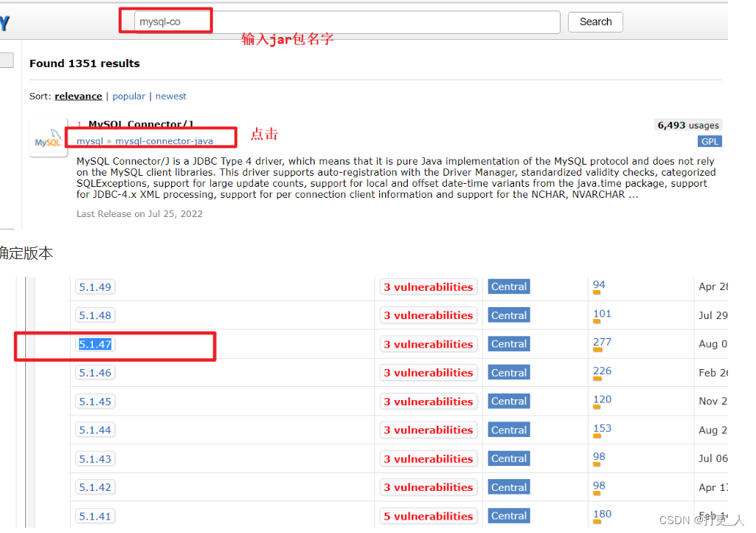The image size is (756, 533).
Task: Open the 153 usages link for 5.1.44
Action: (x=602, y=428)
